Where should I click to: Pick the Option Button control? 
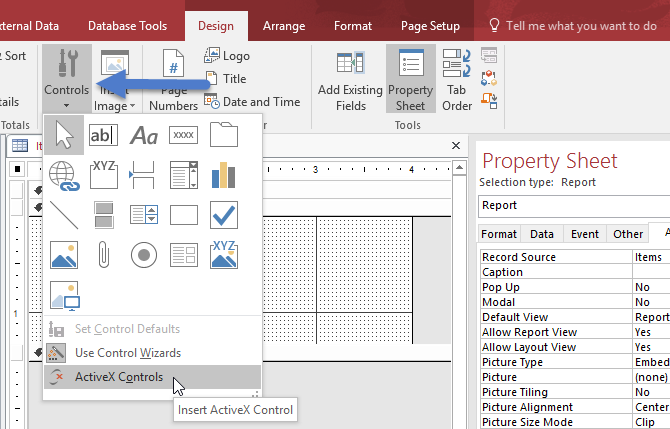145,255
